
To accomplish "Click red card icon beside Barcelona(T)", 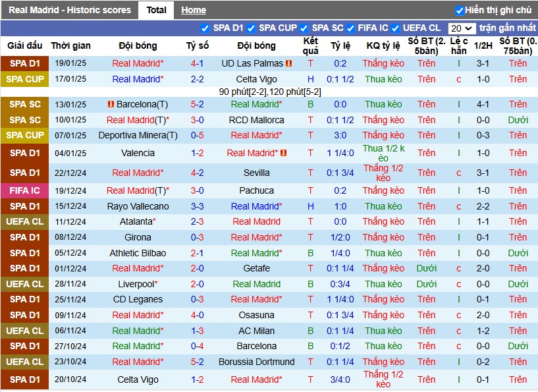I will (111, 104).
